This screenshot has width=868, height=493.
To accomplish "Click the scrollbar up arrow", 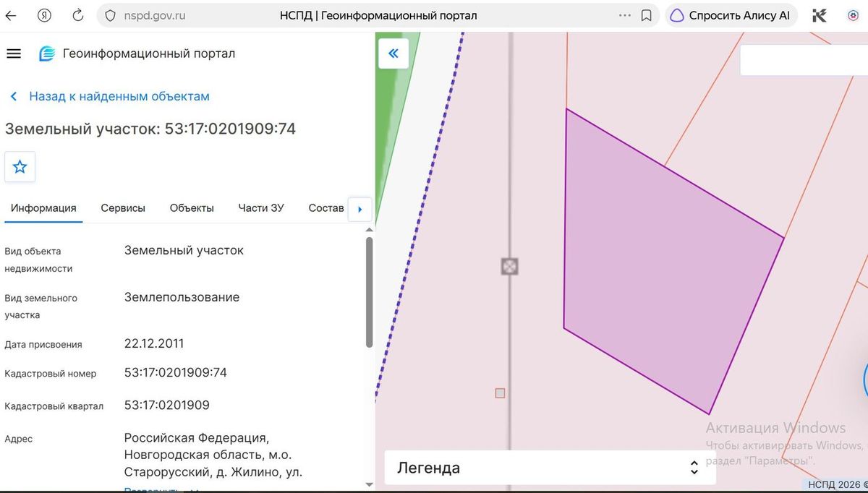I will coord(370,229).
